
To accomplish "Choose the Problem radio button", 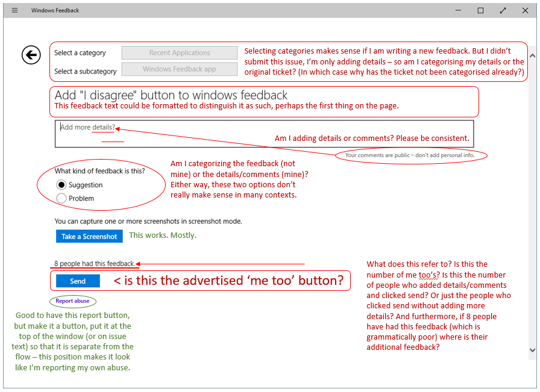I will click(x=61, y=198).
